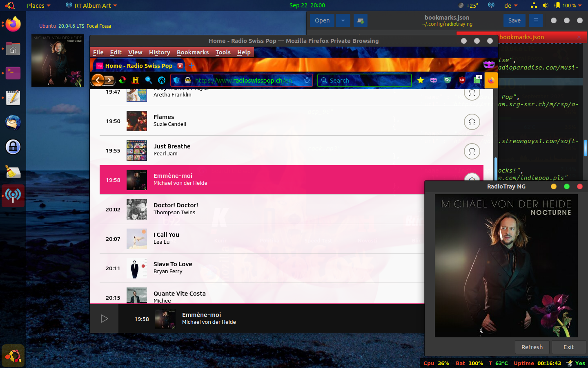Open RadioTray NG dock icon
Viewport: 588px width, 368px height.
[x=13, y=196]
